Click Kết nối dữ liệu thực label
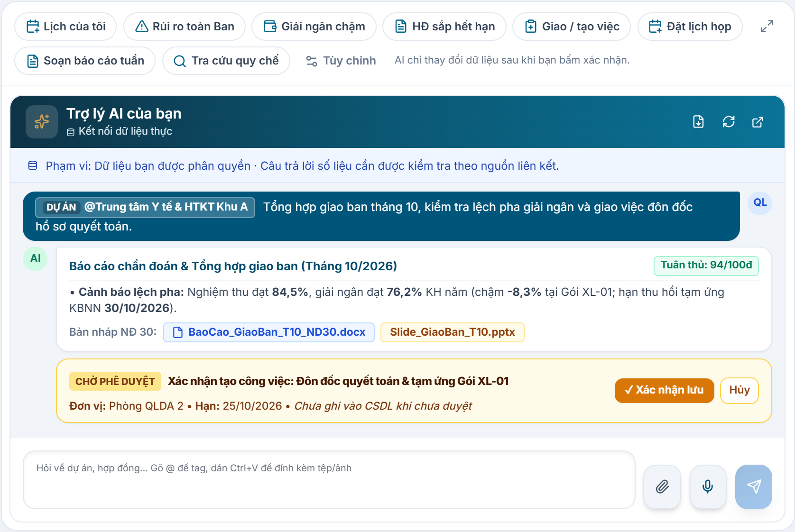Viewport: 795px width, 532px height. coord(125,131)
